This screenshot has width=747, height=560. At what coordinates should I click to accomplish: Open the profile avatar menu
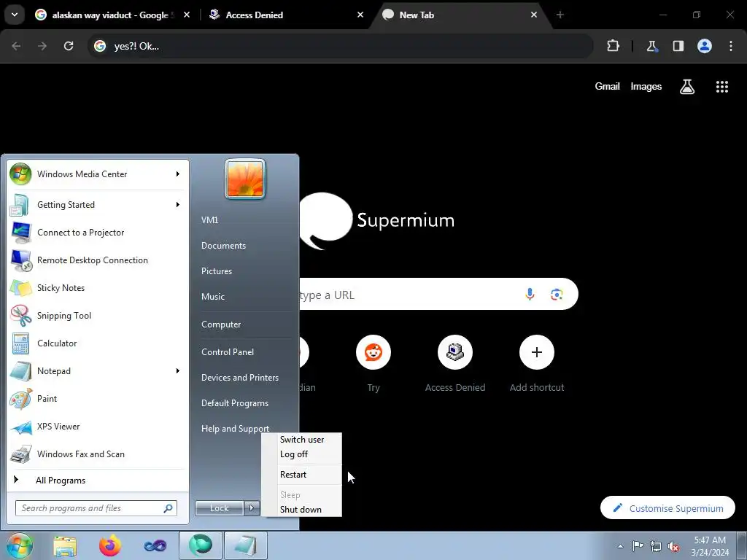coord(705,46)
